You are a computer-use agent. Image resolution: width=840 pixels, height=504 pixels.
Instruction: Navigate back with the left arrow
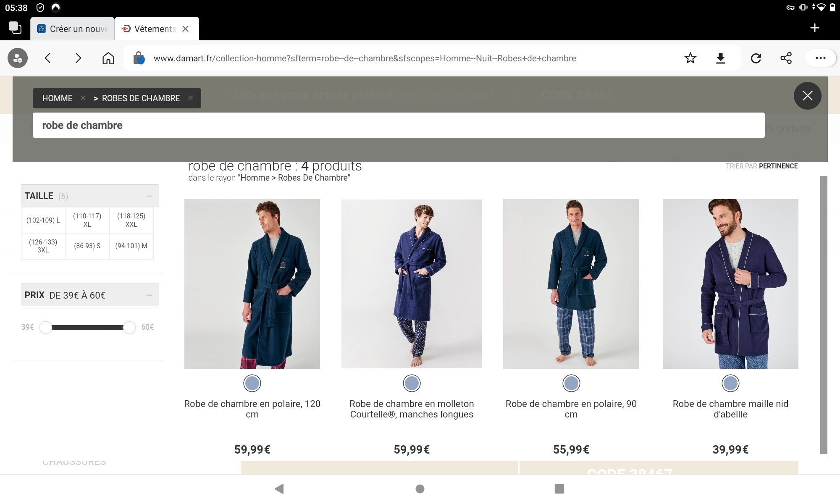point(48,58)
